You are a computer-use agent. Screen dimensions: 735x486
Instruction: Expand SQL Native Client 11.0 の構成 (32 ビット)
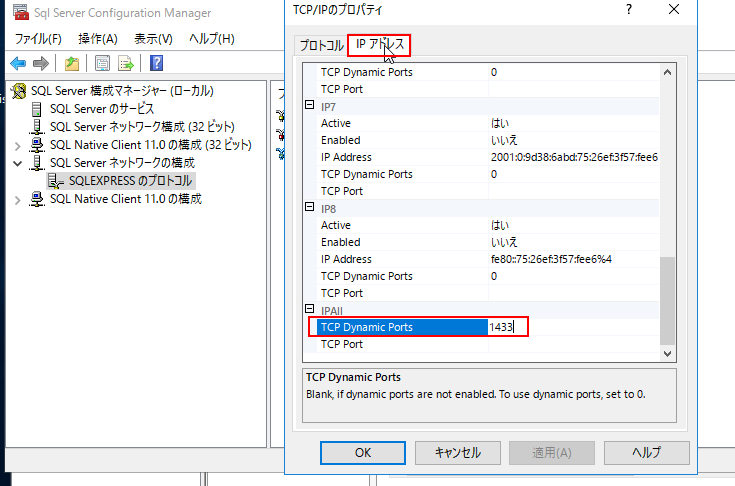coord(18,145)
